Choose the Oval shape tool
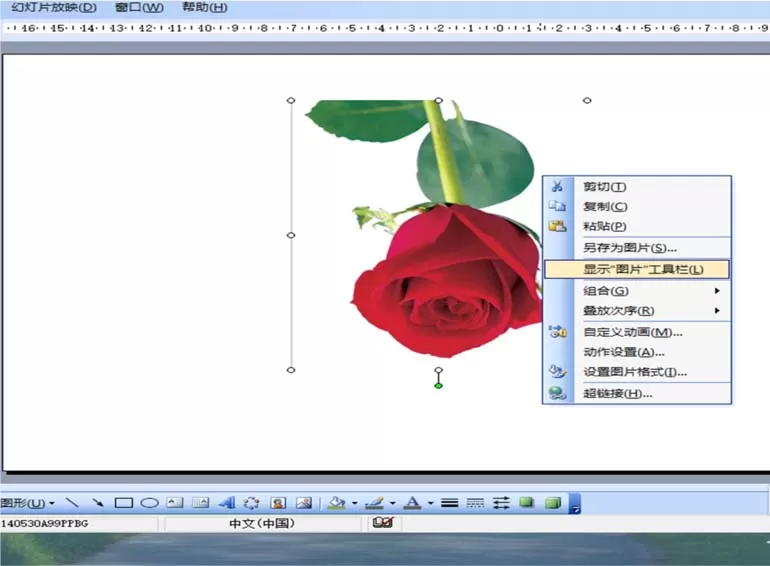The image size is (770, 566). [x=149, y=503]
